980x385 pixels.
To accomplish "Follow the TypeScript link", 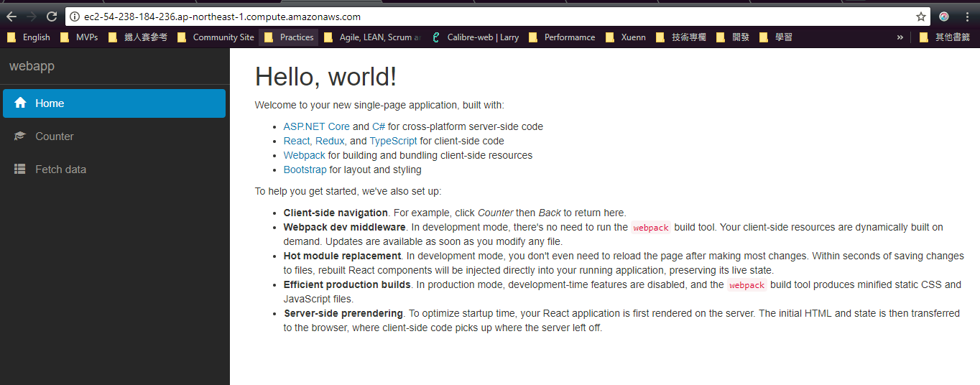I will [393, 141].
